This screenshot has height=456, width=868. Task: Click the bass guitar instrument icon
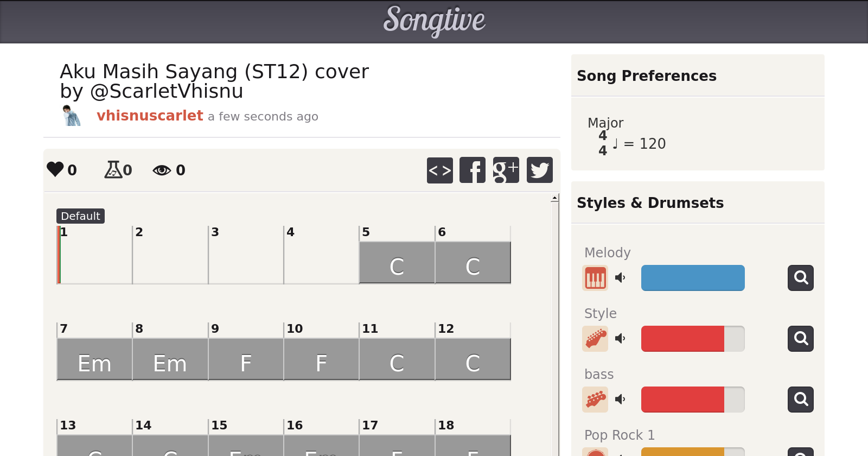[595, 400]
